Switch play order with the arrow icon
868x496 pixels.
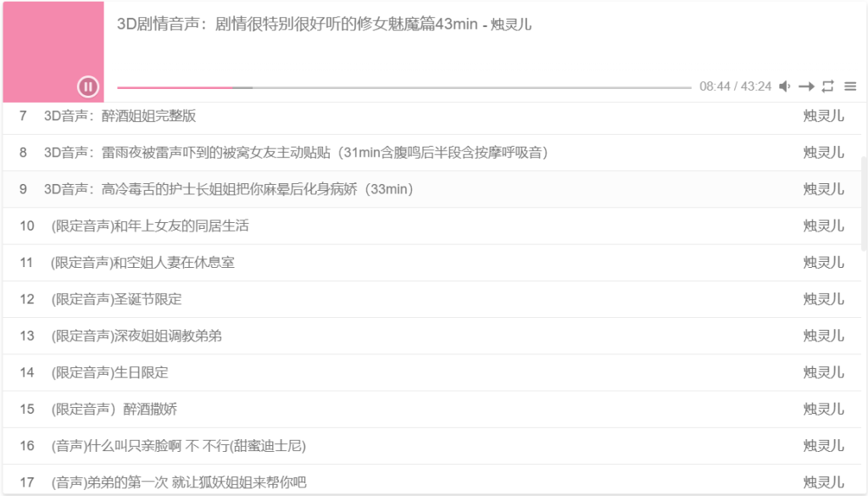[807, 86]
